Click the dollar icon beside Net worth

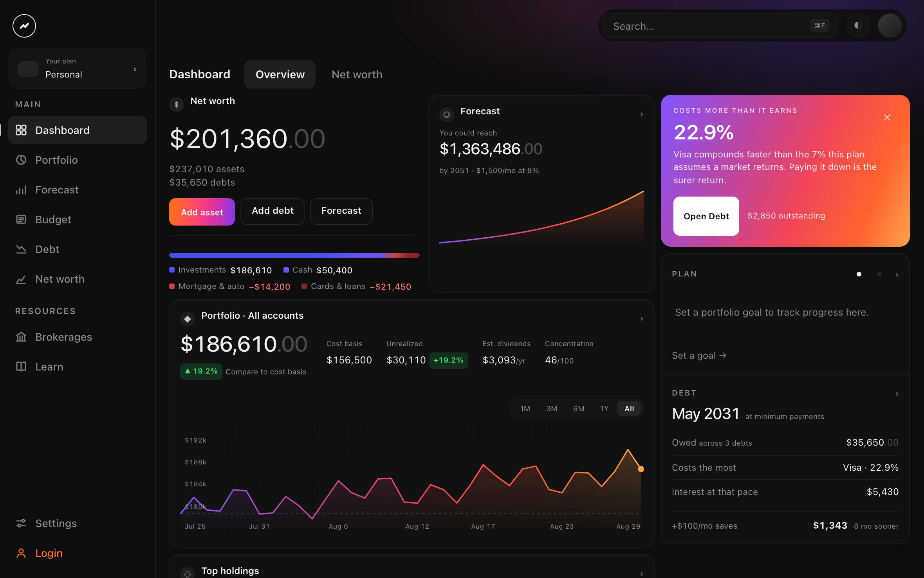pos(177,105)
